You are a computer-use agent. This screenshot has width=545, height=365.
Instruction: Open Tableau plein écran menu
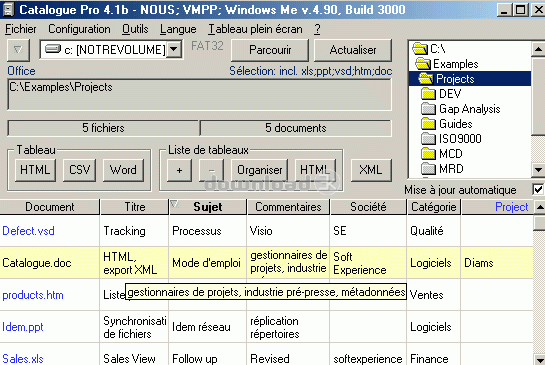(x=255, y=29)
